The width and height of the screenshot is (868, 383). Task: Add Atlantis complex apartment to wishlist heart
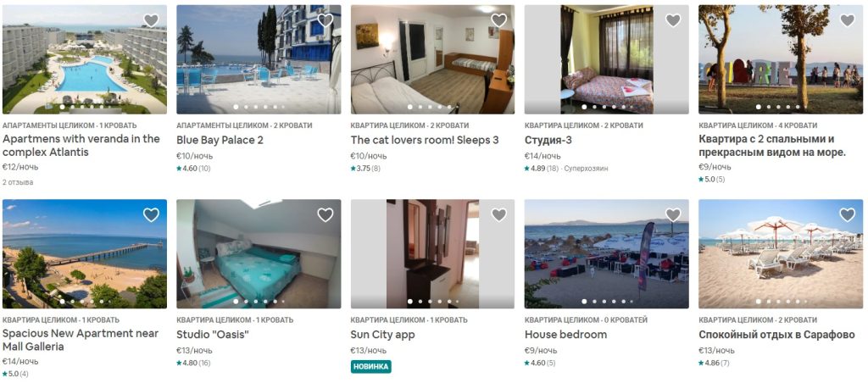pos(151,20)
